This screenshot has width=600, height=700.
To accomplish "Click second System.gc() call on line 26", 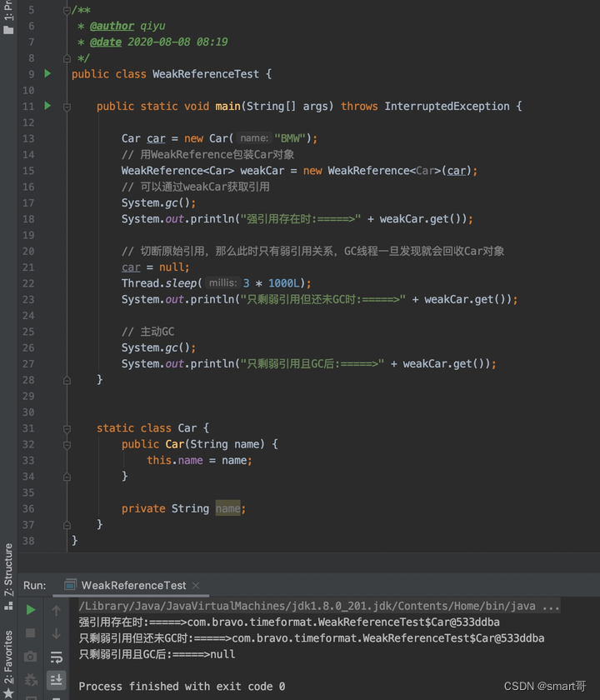I will tap(158, 347).
